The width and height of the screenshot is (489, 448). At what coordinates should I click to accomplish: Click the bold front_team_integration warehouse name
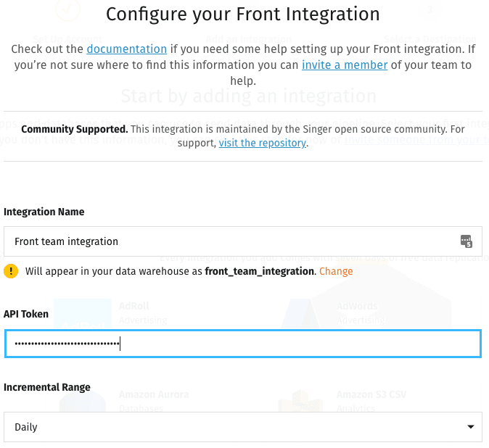[x=259, y=271]
